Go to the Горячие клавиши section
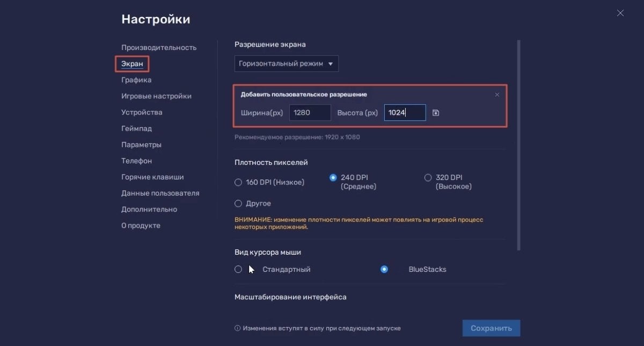This screenshot has height=346, width=644. coord(152,177)
